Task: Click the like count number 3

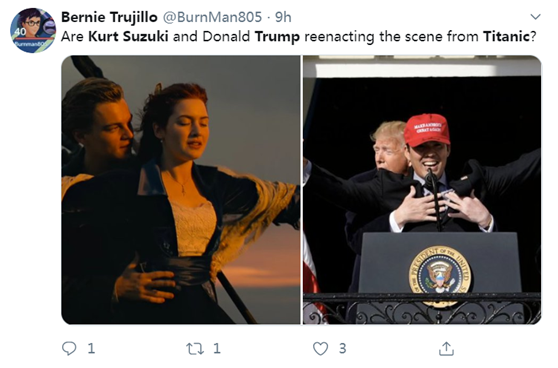Action: (342, 348)
